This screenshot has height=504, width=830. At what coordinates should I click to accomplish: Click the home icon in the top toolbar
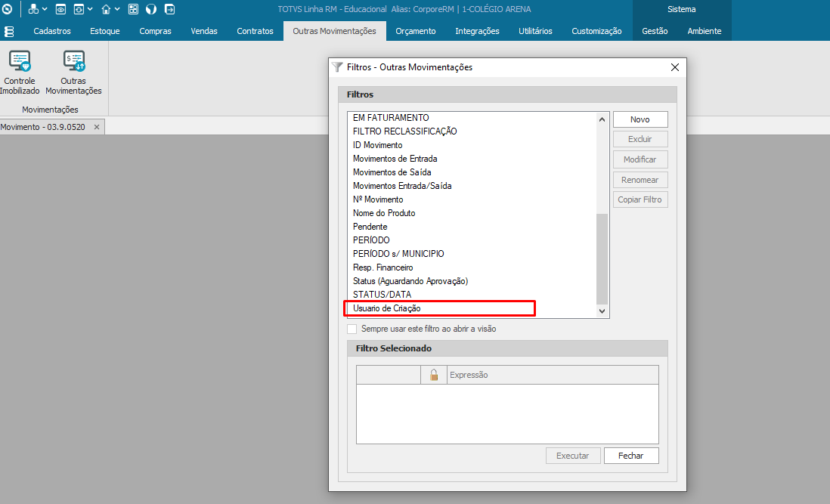coord(106,9)
